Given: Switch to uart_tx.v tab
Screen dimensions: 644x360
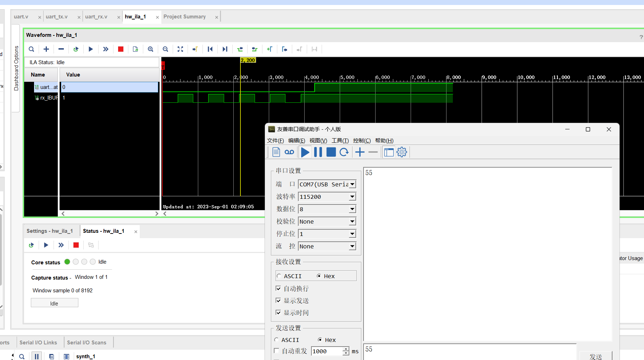Looking at the screenshot, I should 57,17.
